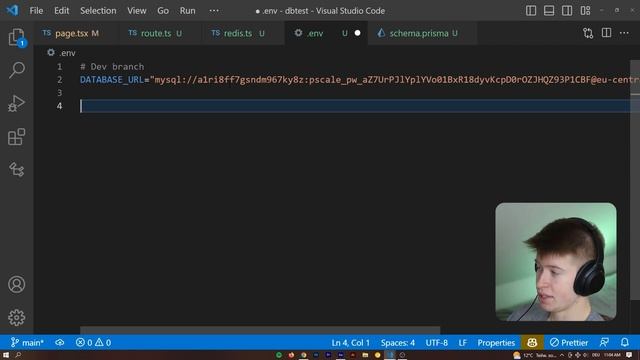Toggle bottom panel layout icon
The height and width of the screenshot is (360, 640).
(x=549, y=11)
